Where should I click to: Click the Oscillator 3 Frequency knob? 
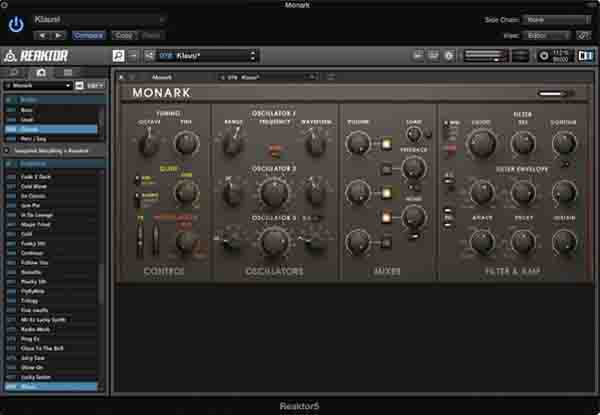274,242
